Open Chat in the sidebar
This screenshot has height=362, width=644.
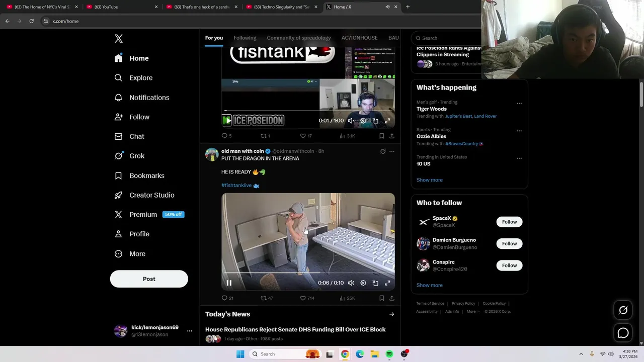point(129,136)
